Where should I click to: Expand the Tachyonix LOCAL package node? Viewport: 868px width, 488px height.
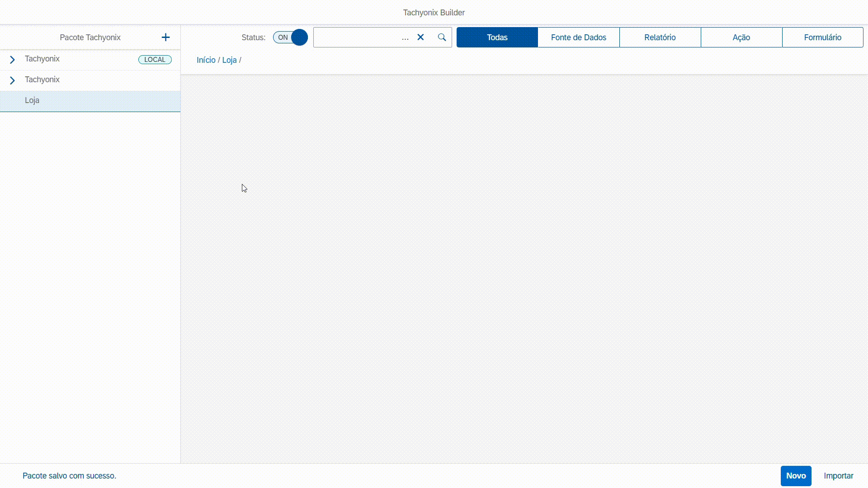pos(12,60)
